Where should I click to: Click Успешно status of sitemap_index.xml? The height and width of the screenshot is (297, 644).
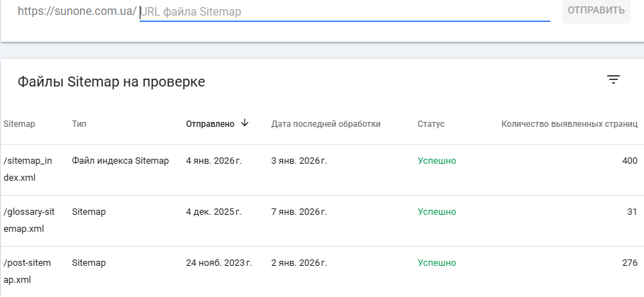[x=436, y=161]
